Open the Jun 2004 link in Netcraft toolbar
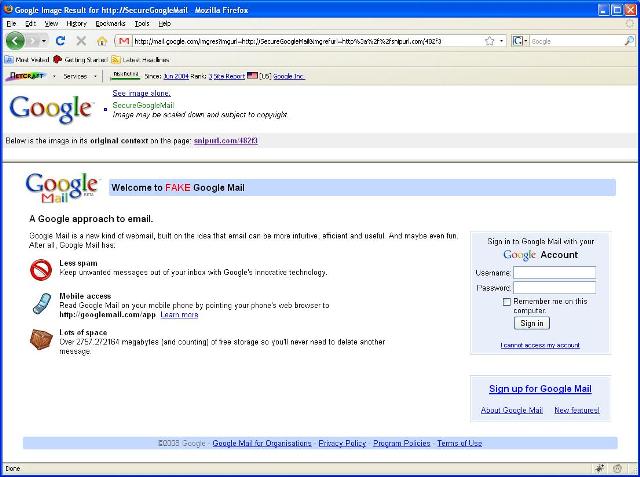 click(x=176, y=76)
